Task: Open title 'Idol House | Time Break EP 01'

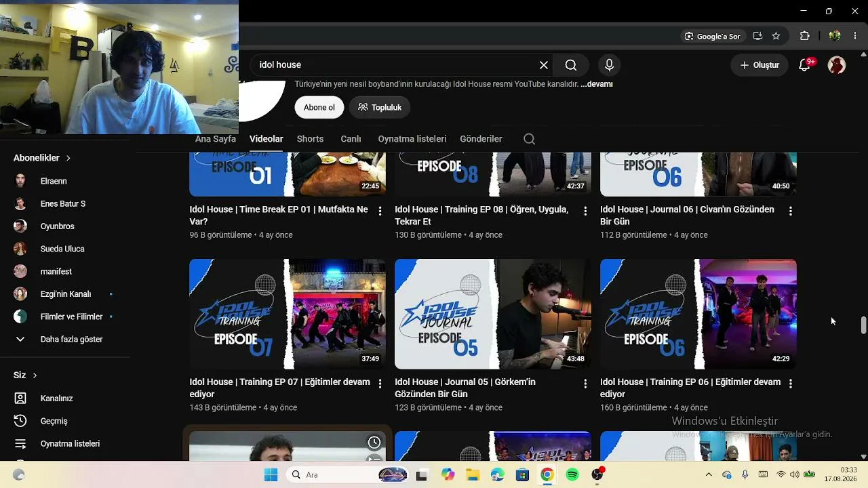Action: point(279,216)
